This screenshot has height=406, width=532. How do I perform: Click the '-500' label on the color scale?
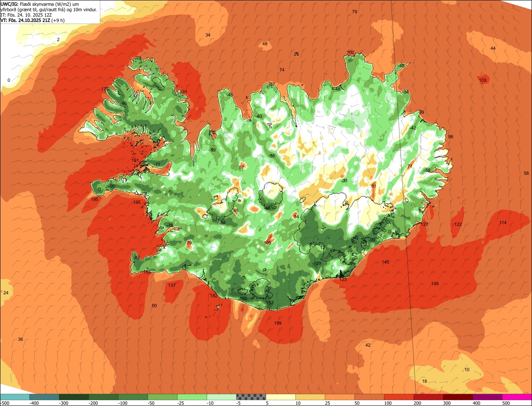(5, 403)
